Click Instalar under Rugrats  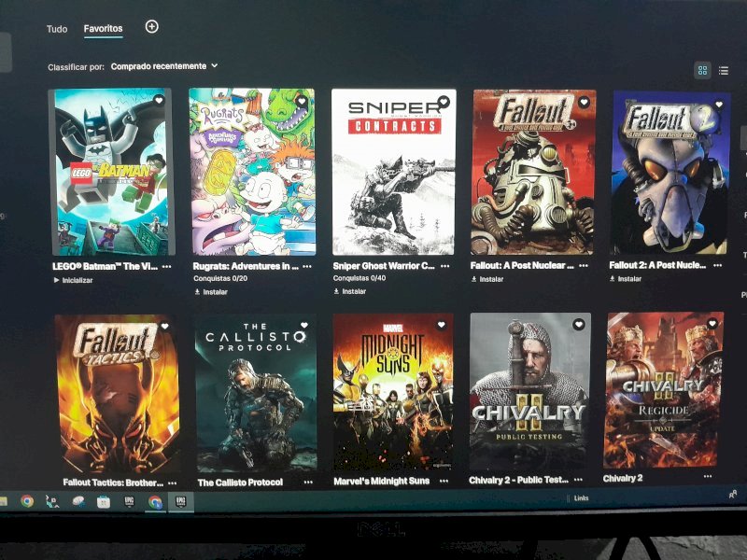[211, 292]
